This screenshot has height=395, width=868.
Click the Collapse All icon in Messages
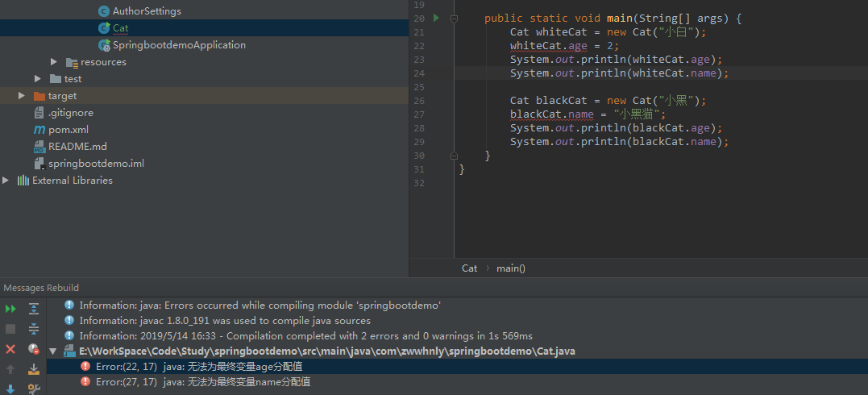[34, 329]
